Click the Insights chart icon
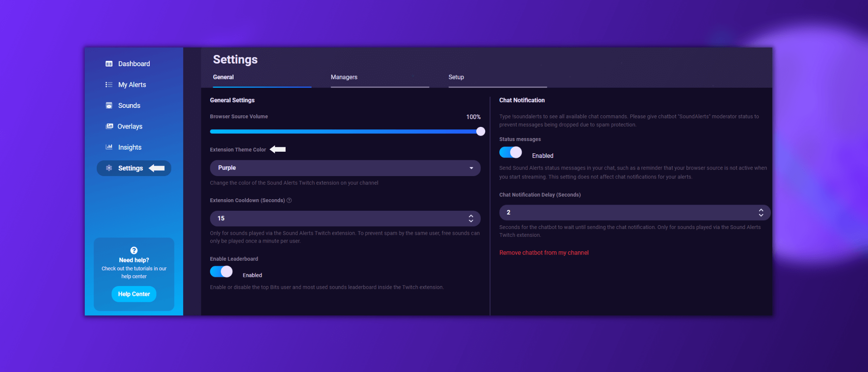Viewport: 868px width, 372px height. click(109, 147)
